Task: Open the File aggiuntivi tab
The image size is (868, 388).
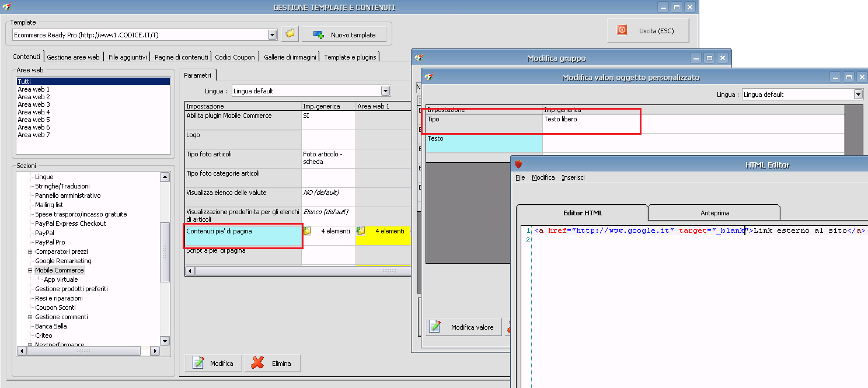Action: (128, 57)
